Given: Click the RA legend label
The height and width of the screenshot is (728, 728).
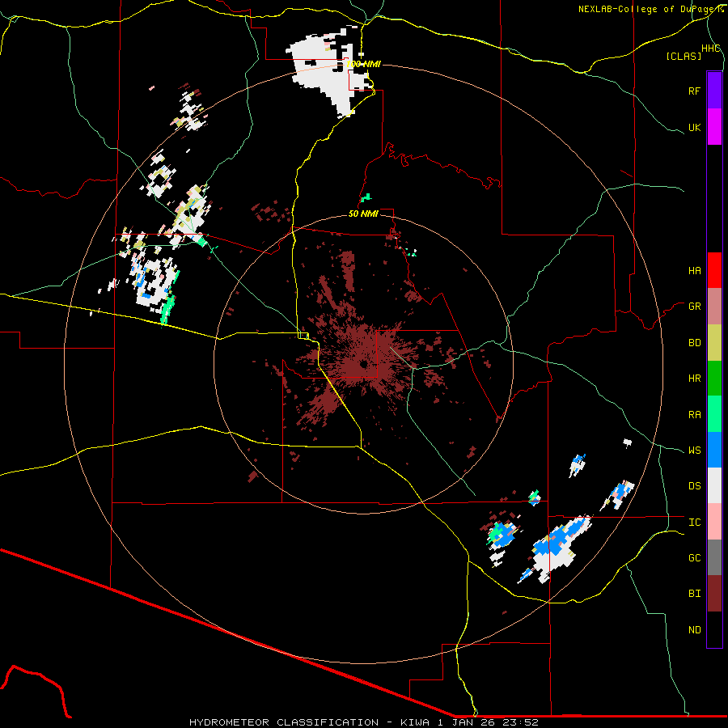Looking at the screenshot, I should point(694,415).
